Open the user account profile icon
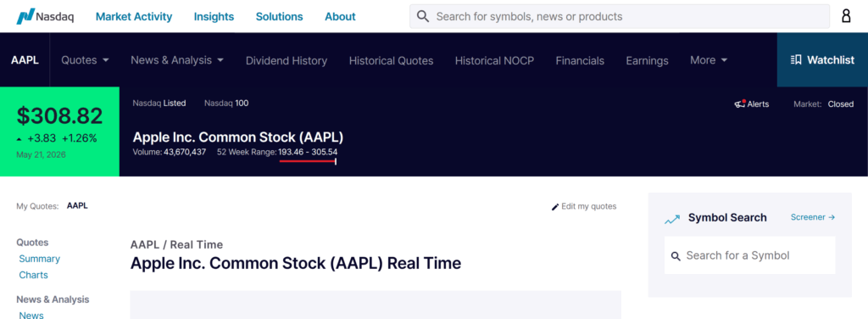 (x=846, y=16)
